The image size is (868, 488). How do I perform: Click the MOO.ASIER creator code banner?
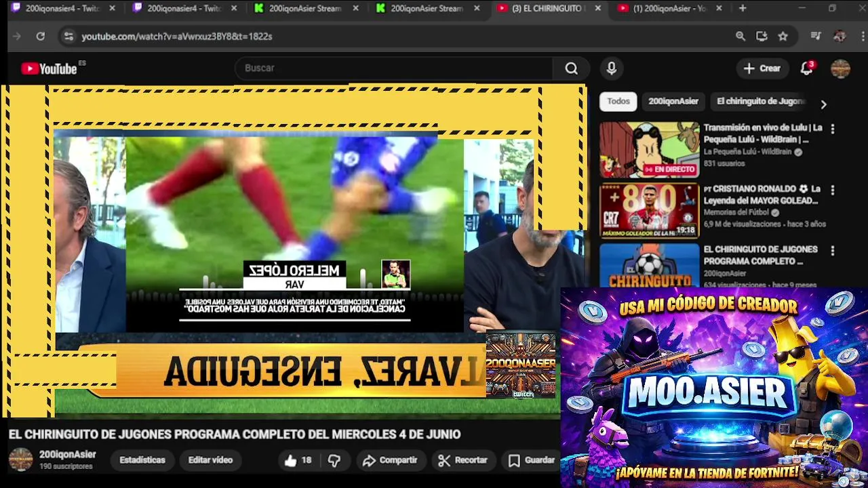point(714,388)
